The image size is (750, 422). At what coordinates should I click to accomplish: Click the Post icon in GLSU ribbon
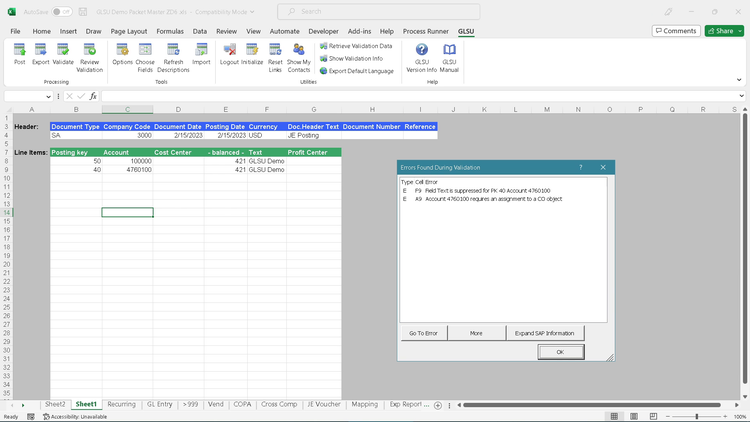coord(20,54)
